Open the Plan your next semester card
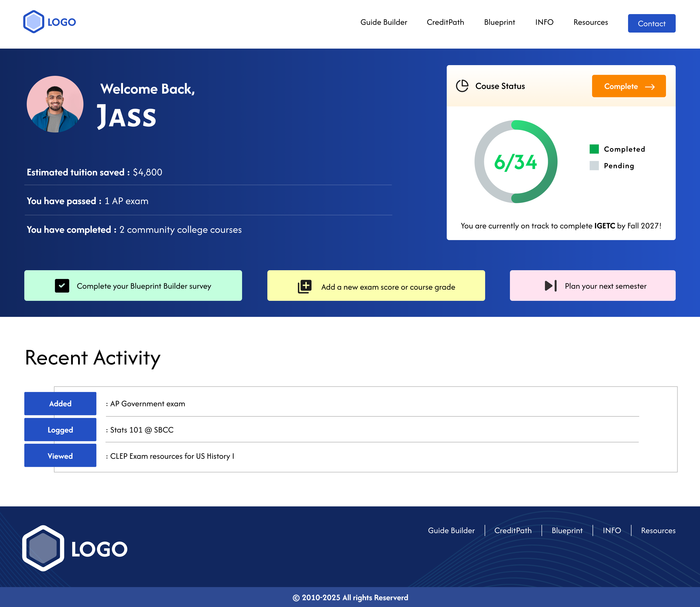The width and height of the screenshot is (700, 607). [x=592, y=286]
